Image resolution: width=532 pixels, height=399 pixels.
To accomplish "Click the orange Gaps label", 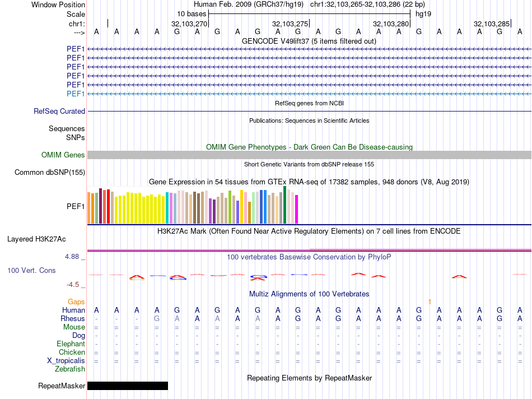I will [76, 301].
